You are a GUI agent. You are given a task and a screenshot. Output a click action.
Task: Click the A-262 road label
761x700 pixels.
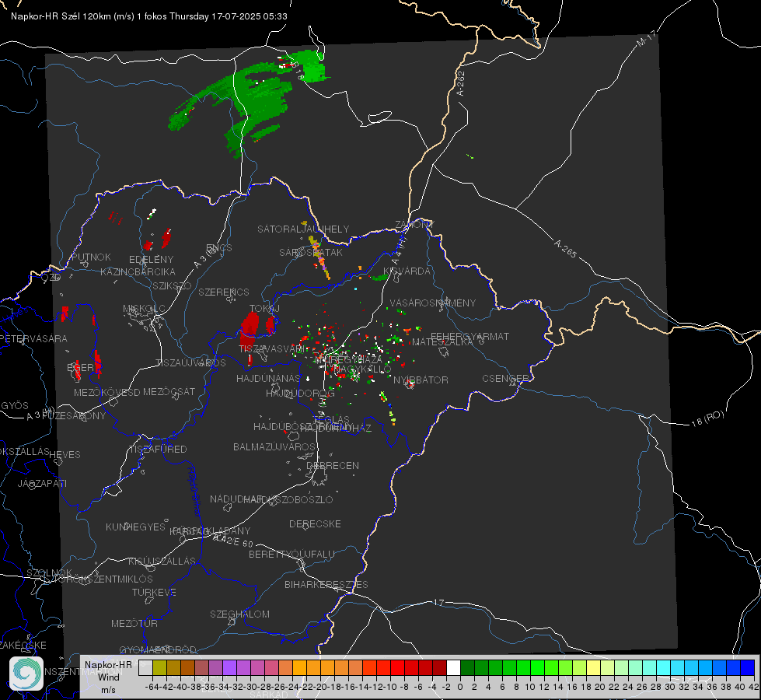click(461, 83)
